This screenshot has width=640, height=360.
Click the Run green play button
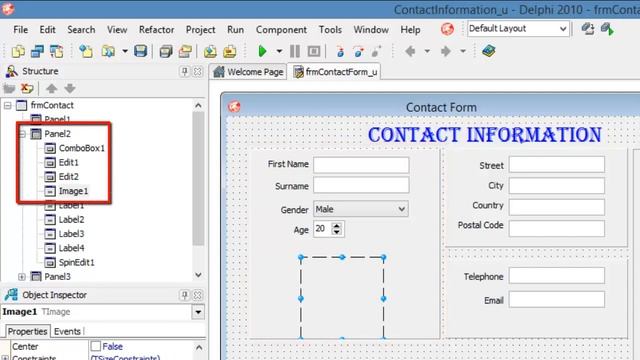pyautogui.click(x=262, y=51)
